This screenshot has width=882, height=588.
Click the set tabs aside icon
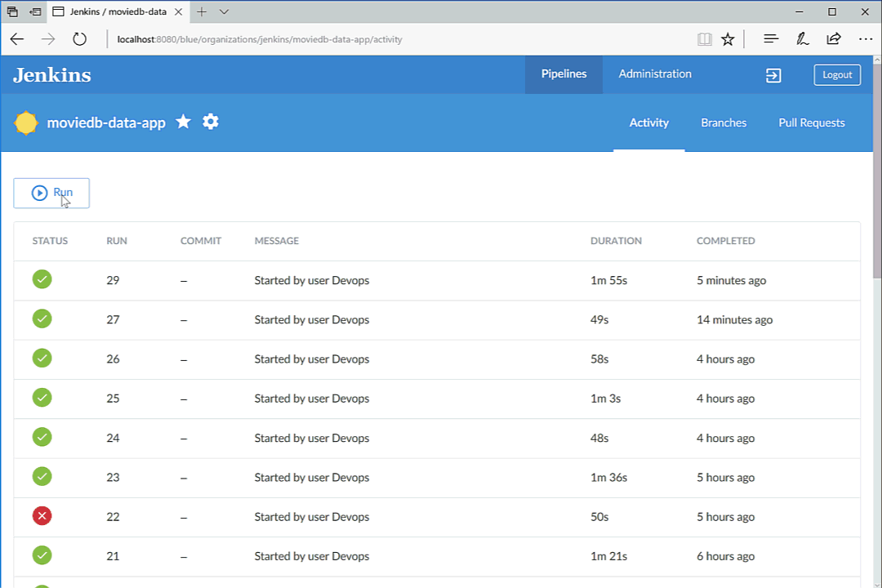tap(35, 11)
